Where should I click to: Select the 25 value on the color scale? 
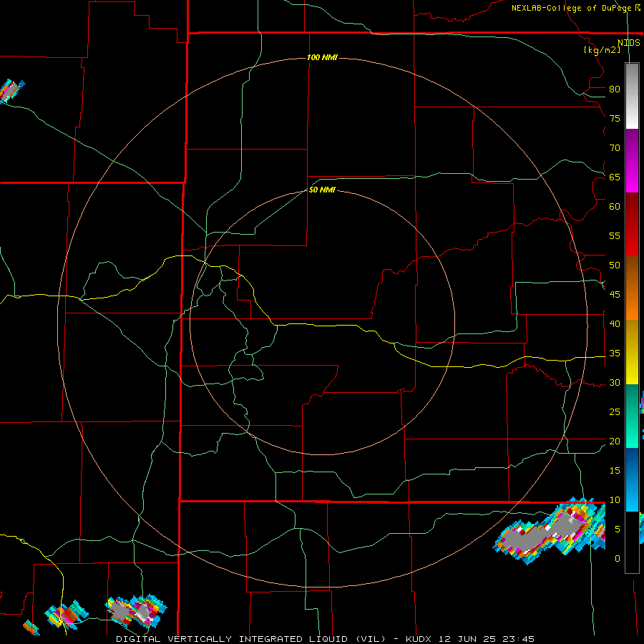click(x=615, y=412)
